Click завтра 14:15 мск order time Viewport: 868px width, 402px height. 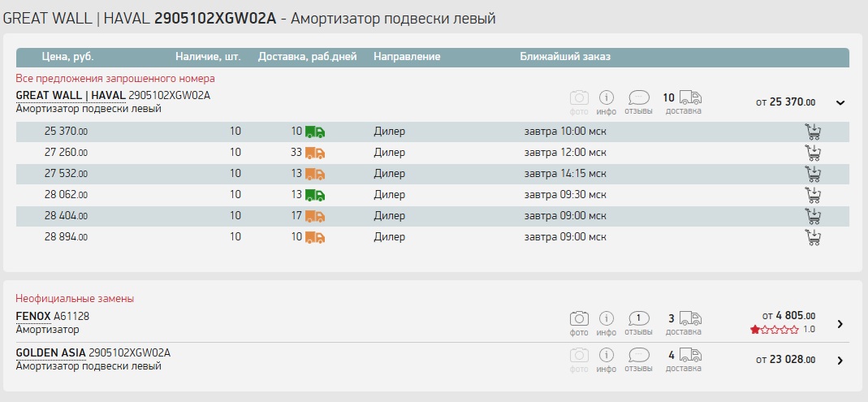[565, 174]
